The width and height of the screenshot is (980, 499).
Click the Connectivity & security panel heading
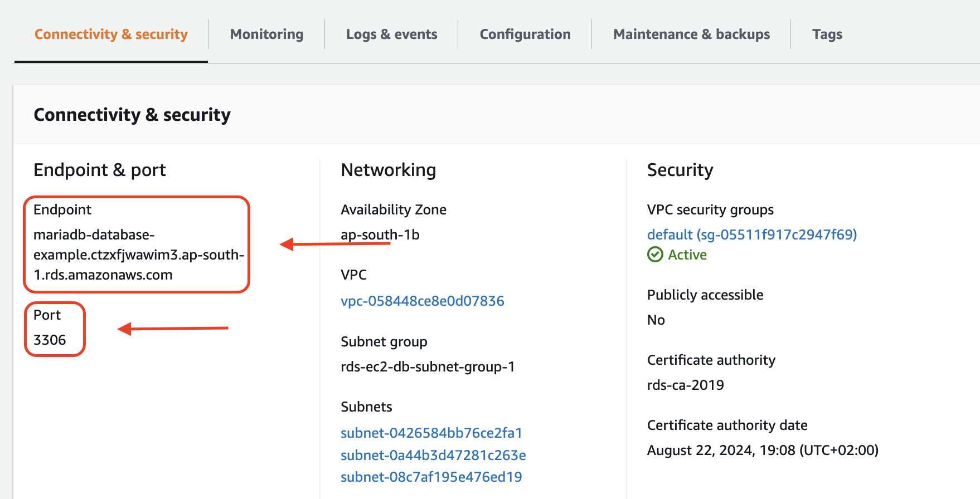pos(132,115)
